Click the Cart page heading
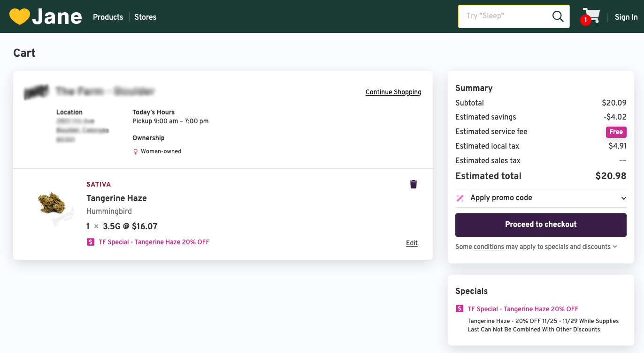 (x=24, y=53)
